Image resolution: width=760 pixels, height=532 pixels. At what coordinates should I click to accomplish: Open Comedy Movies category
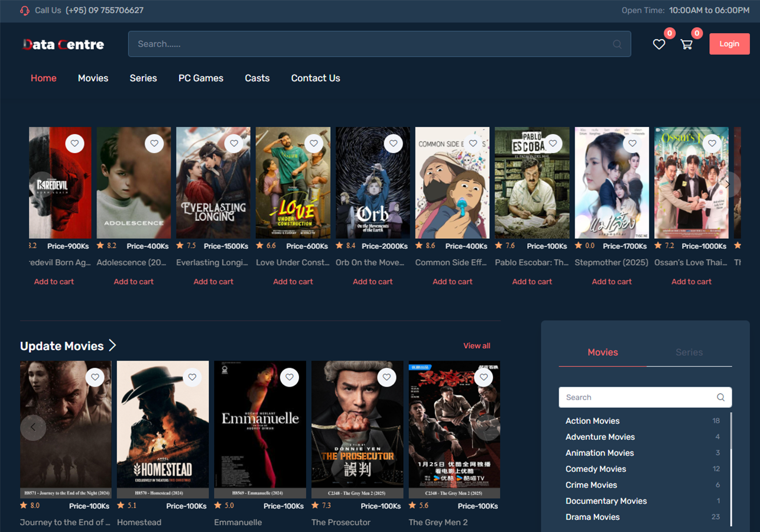tap(596, 469)
